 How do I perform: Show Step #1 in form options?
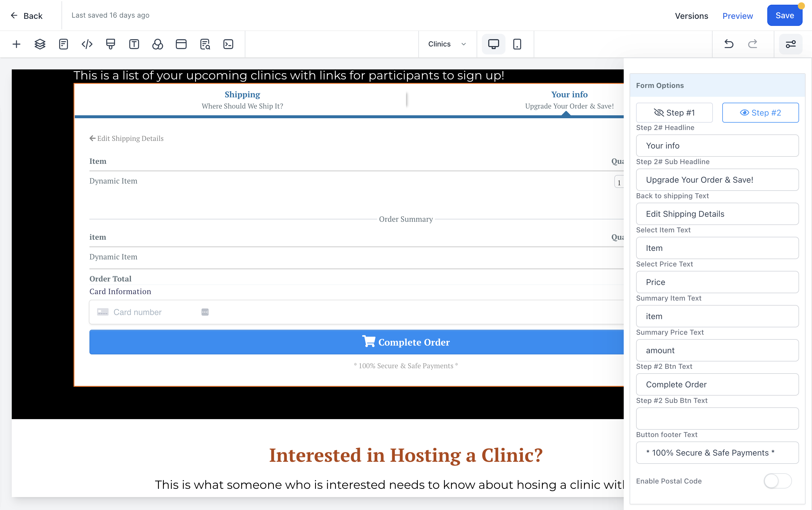[674, 113]
